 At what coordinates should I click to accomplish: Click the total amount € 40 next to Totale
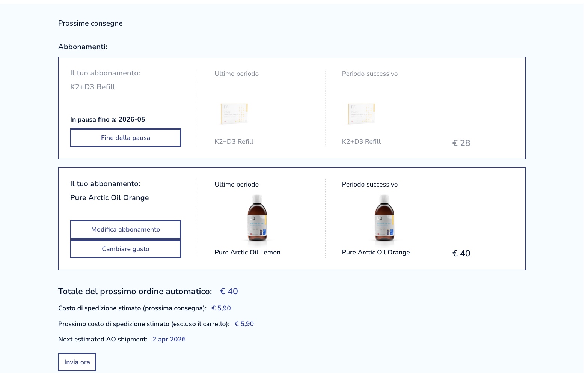tap(229, 292)
